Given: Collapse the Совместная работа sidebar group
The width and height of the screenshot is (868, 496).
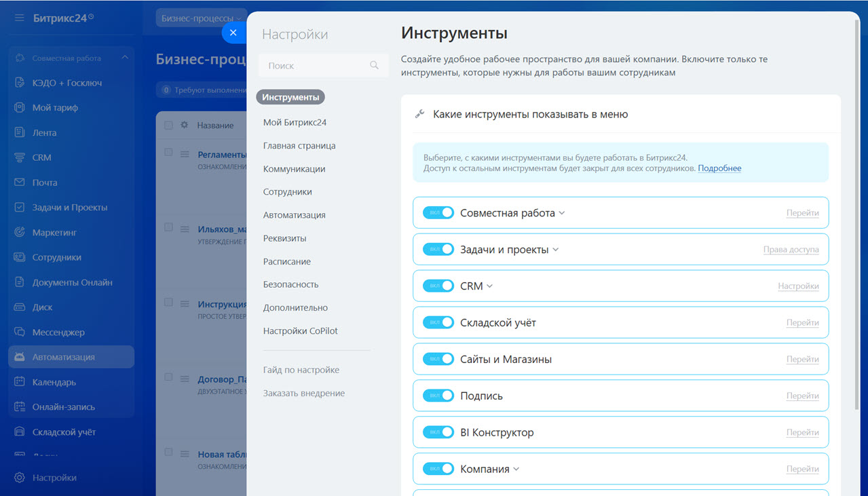Looking at the screenshot, I should click(125, 58).
